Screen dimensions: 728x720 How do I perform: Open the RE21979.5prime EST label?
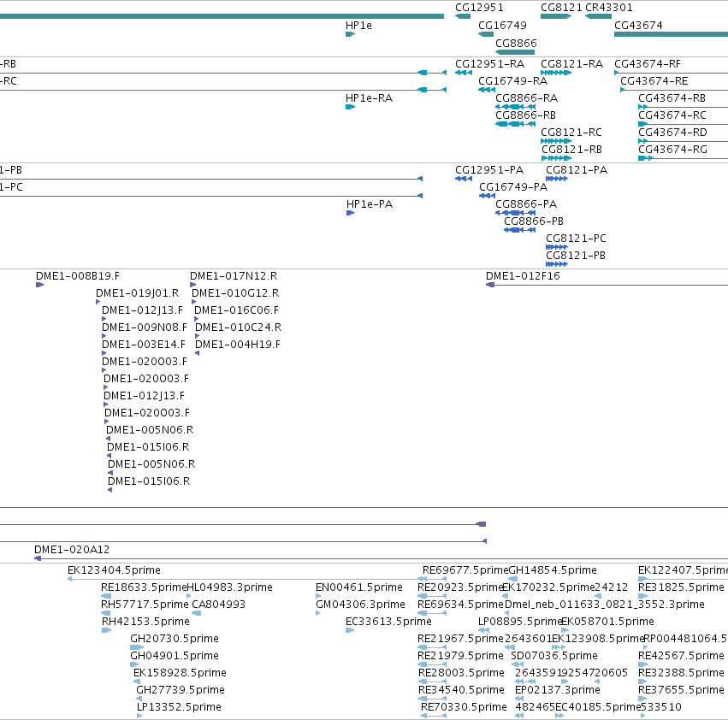pos(460,657)
